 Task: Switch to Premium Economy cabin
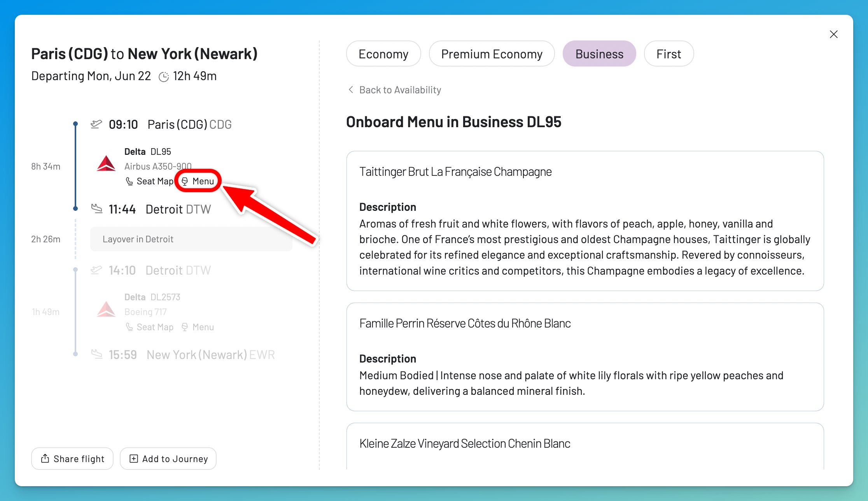[x=492, y=54]
